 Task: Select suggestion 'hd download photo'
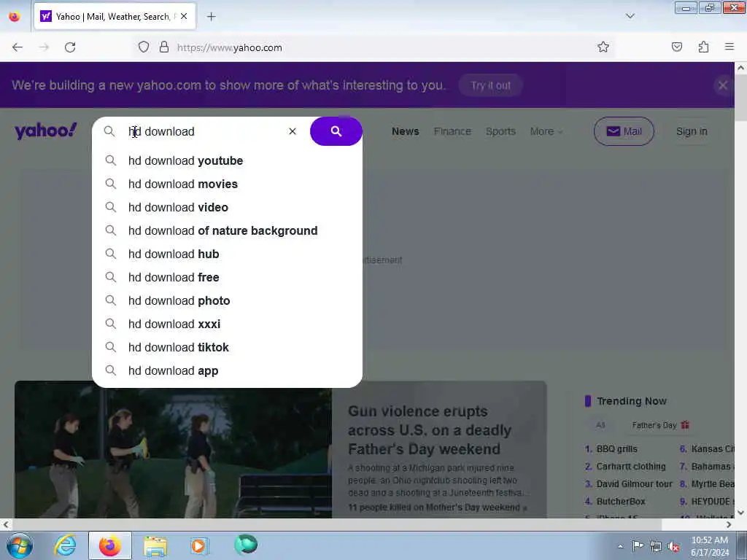pos(228,300)
